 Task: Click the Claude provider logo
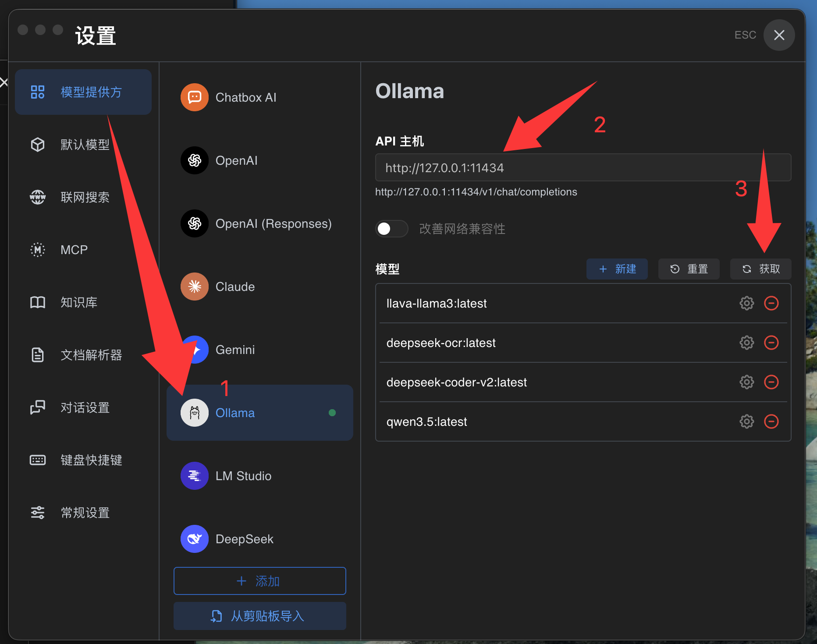click(x=195, y=287)
